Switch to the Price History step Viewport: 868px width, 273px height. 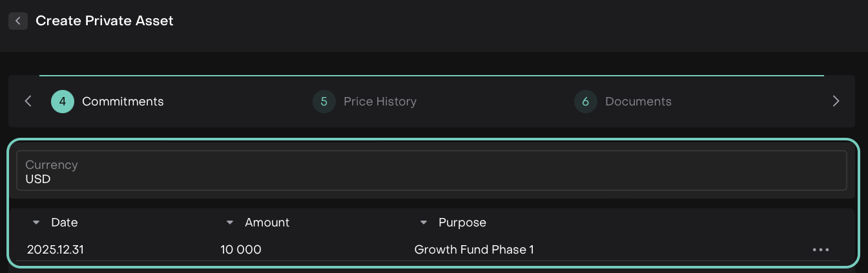380,102
